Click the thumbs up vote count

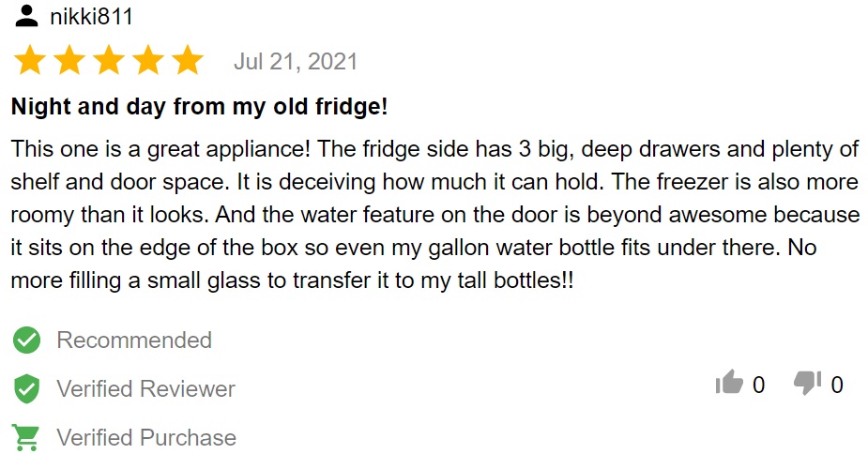coord(759,385)
